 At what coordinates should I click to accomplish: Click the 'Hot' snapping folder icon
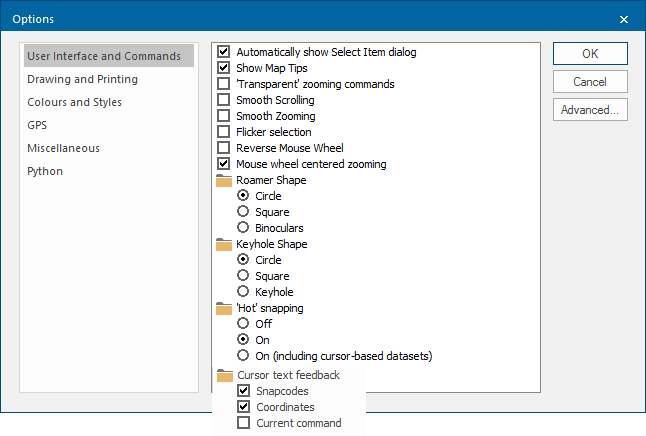tap(224, 308)
